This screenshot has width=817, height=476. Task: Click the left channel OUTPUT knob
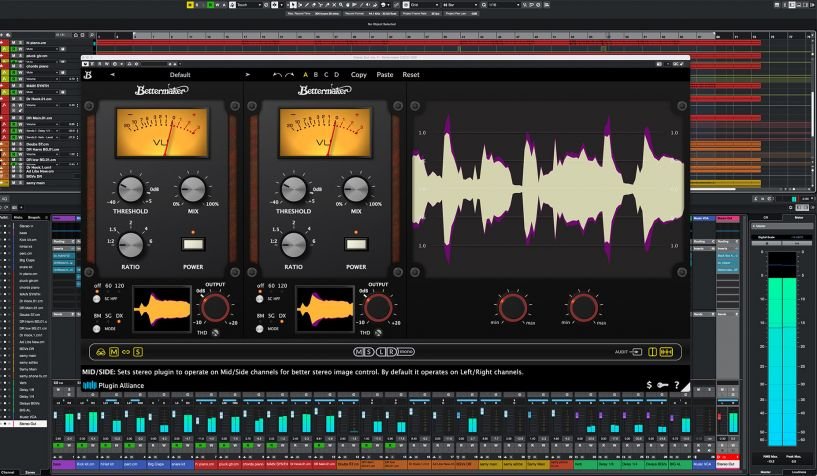[x=215, y=307]
